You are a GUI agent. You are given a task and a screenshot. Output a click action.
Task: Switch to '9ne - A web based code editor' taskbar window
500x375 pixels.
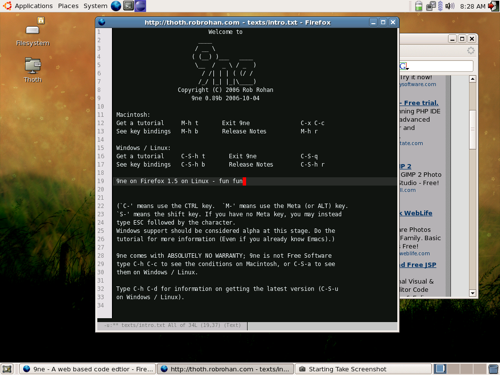pos(88,369)
